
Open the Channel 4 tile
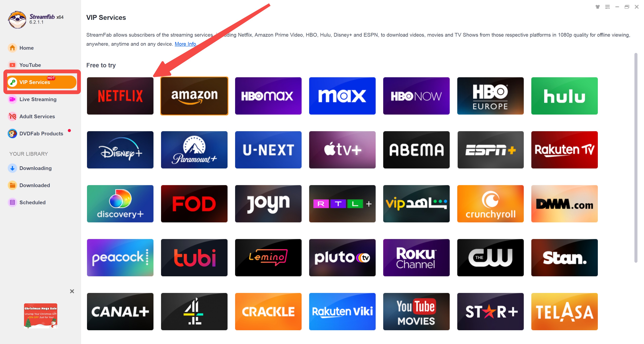(x=194, y=312)
